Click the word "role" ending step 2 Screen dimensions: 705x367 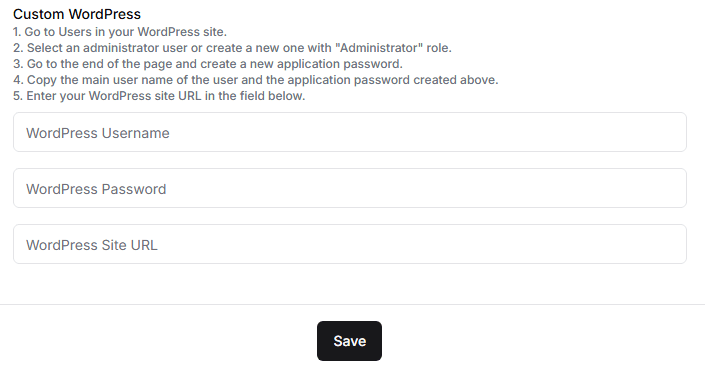click(437, 48)
